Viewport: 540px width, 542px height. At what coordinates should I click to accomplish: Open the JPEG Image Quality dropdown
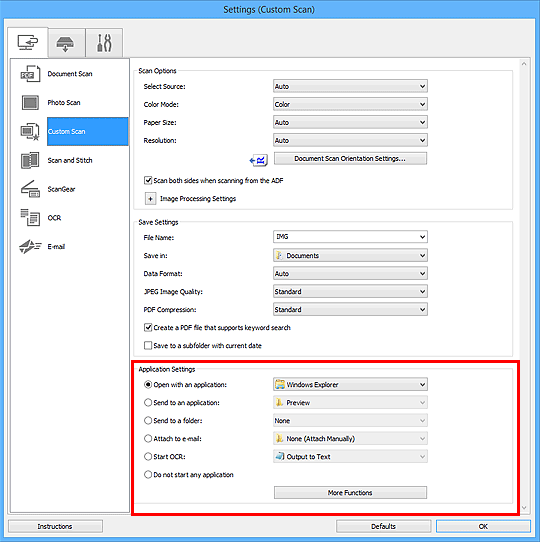pyautogui.click(x=350, y=291)
